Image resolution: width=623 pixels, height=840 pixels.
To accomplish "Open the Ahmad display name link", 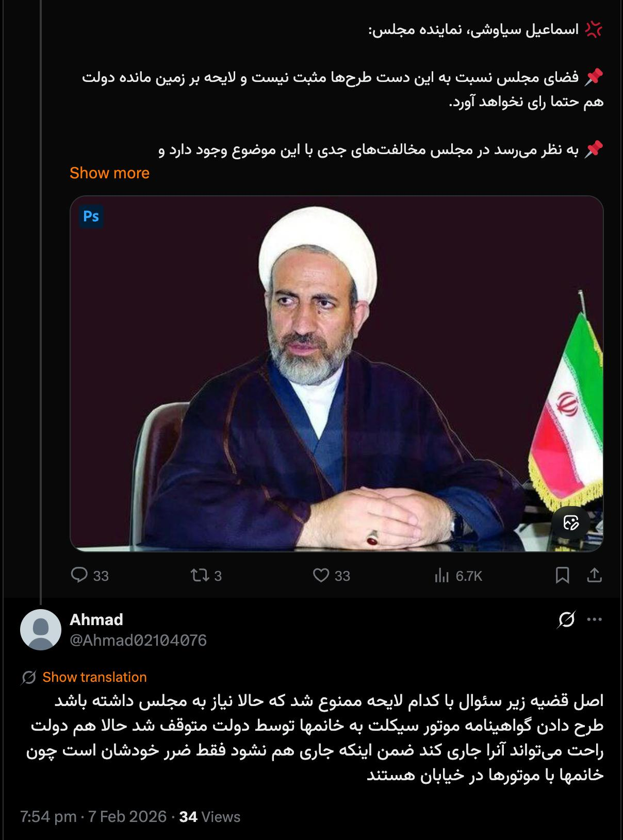I will pos(96,619).
